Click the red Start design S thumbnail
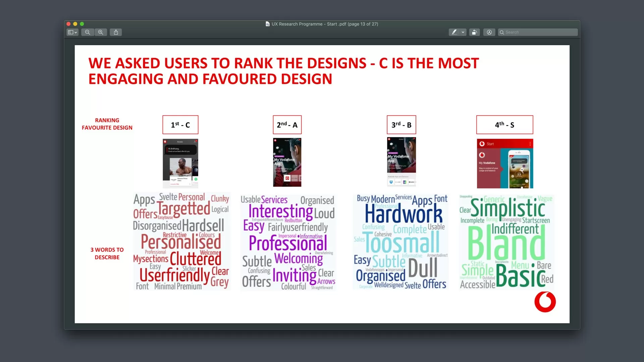This screenshot has width=644, height=362. (x=505, y=163)
